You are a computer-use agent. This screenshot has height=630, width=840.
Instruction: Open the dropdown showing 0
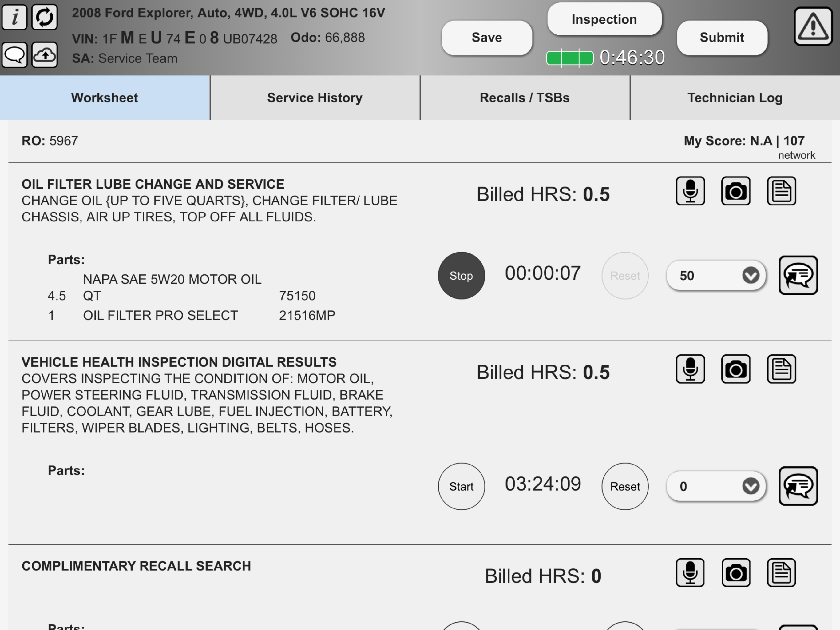pos(716,486)
